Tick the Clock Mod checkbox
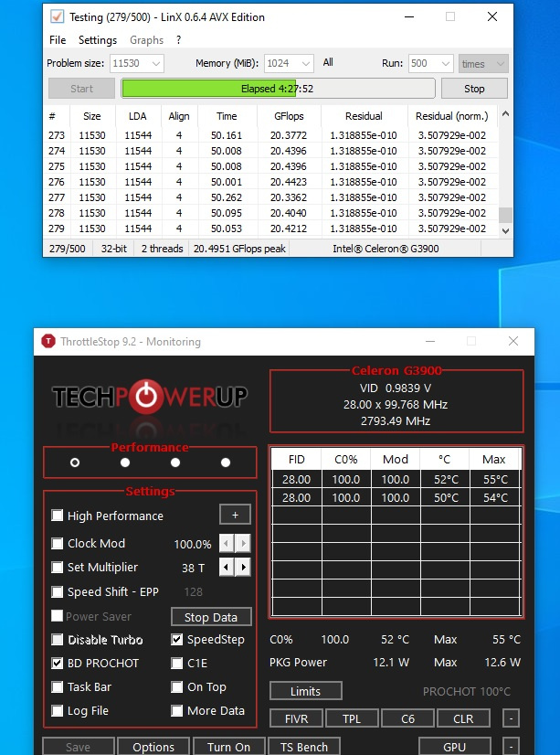The height and width of the screenshot is (755, 560). click(x=58, y=544)
